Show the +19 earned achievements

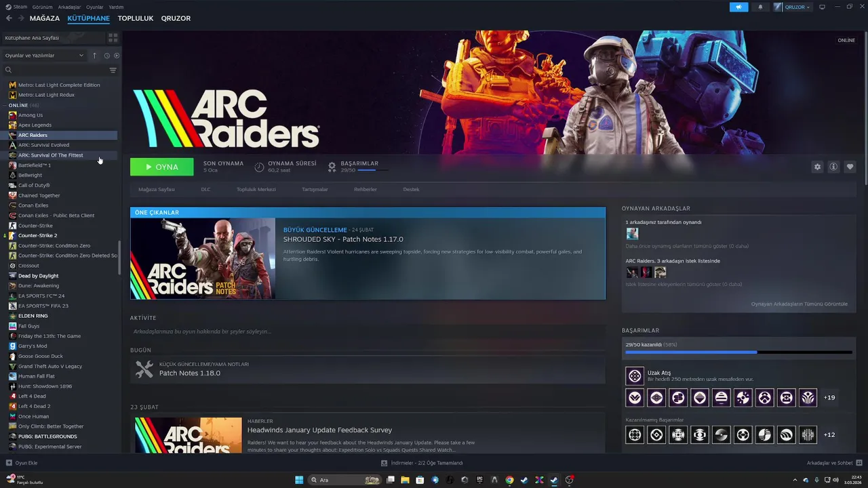click(829, 398)
